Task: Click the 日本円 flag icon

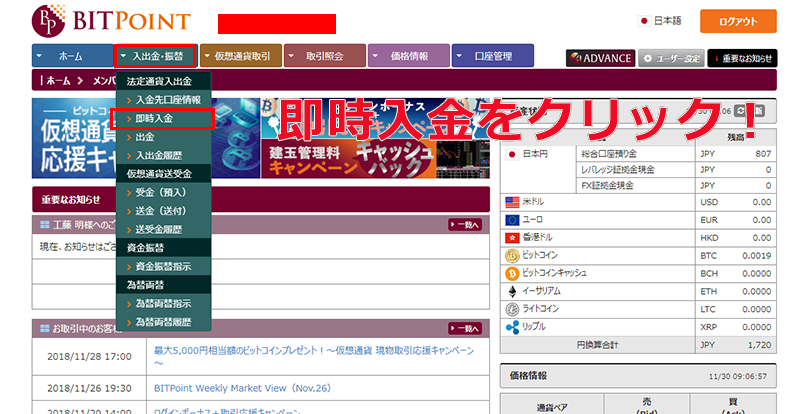Action: click(512, 154)
